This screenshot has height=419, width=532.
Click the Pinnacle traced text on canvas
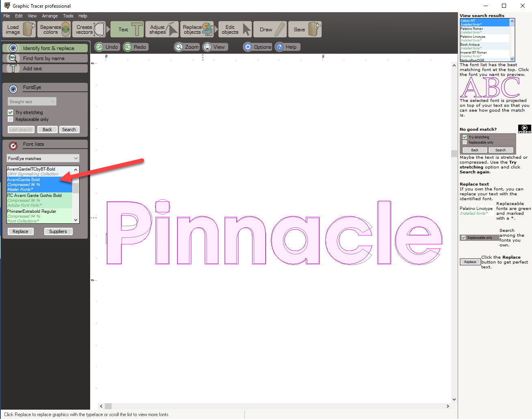click(x=274, y=232)
